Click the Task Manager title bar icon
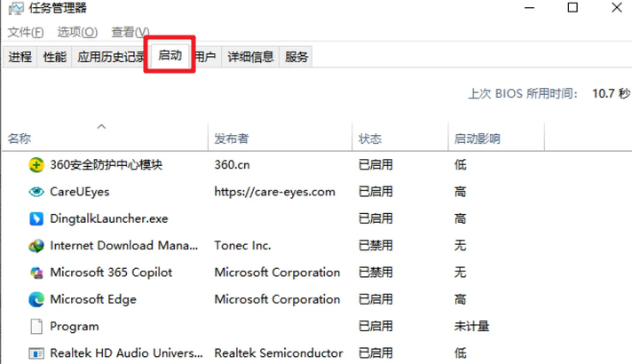 pos(16,9)
